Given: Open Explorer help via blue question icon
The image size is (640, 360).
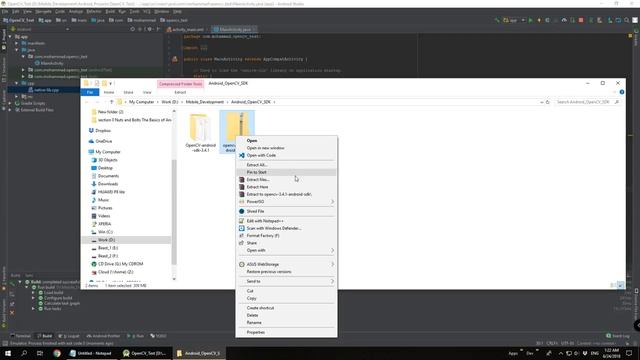Looking at the screenshot, I should [x=622, y=92].
